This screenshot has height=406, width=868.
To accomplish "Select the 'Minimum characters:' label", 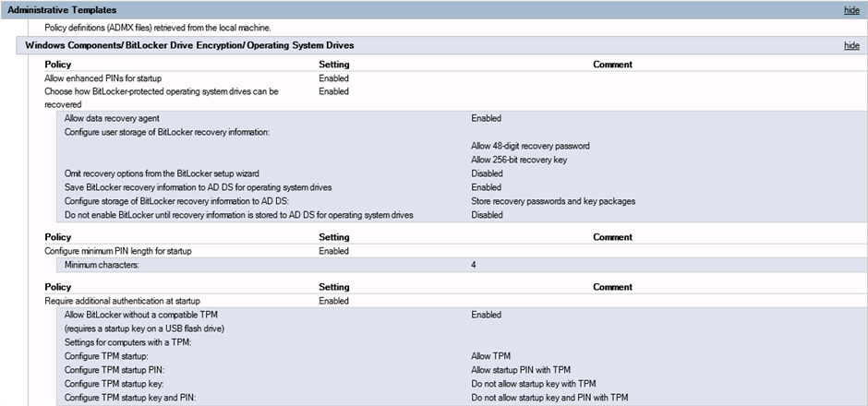I will [x=102, y=265].
